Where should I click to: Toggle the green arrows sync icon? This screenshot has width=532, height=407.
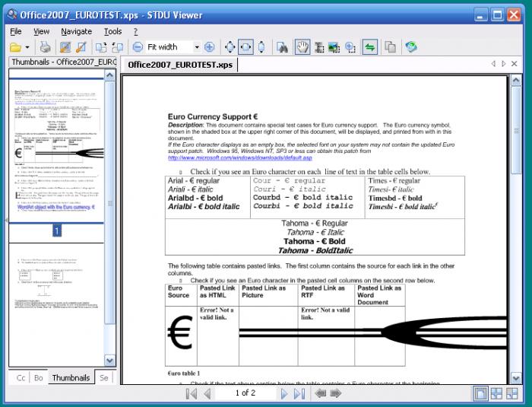[370, 47]
